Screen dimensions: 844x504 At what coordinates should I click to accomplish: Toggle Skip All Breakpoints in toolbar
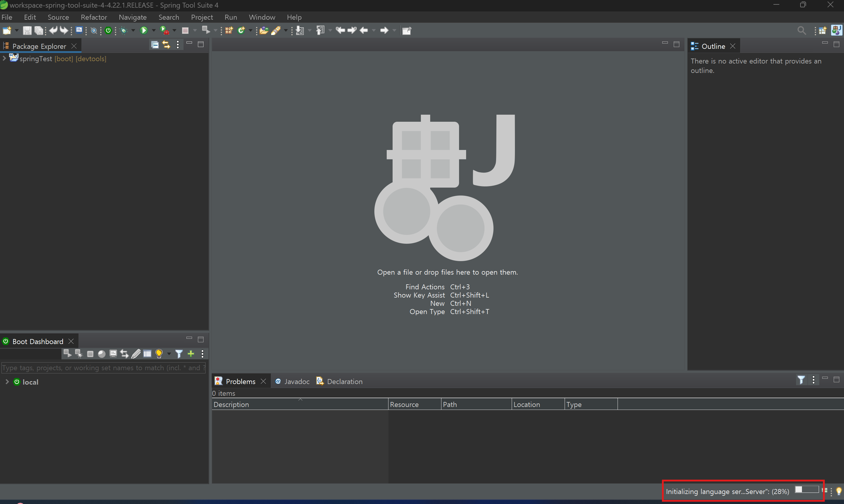[94, 31]
